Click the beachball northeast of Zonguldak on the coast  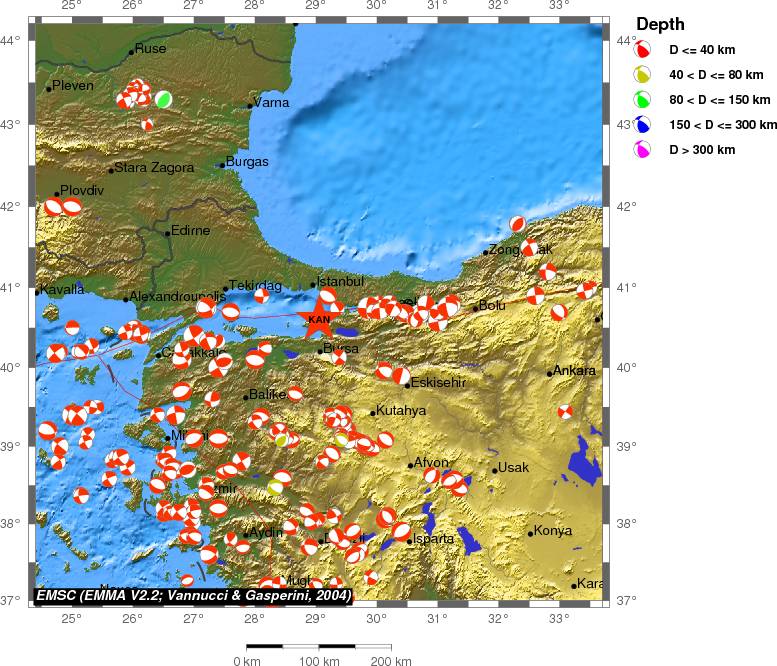517,224
